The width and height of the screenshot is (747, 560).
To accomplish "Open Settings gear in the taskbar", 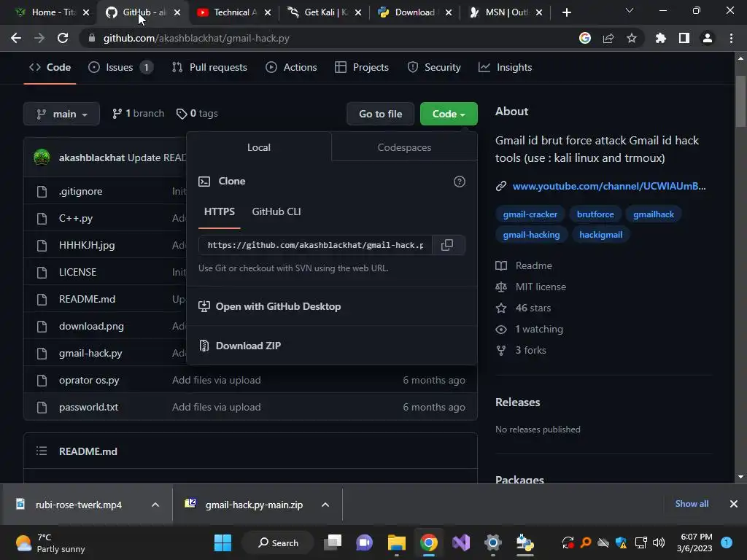I will (493, 542).
